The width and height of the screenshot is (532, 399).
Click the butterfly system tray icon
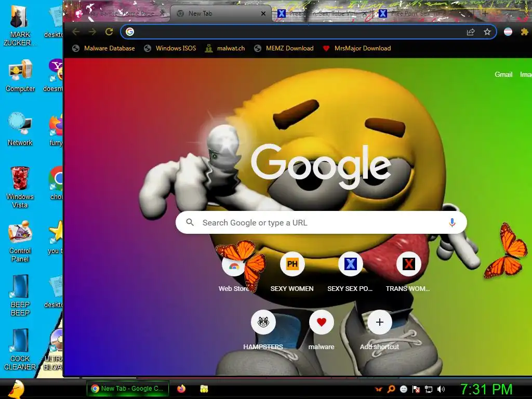point(378,389)
